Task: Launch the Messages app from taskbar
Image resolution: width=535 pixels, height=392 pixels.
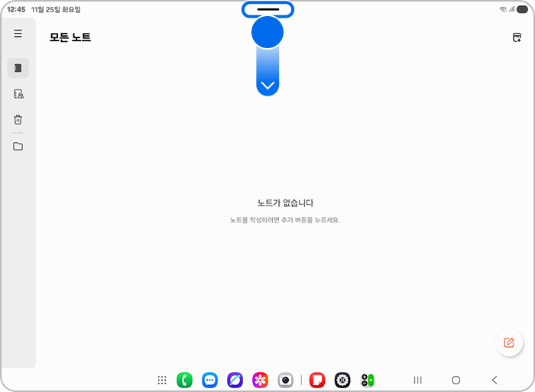Action: click(x=210, y=380)
